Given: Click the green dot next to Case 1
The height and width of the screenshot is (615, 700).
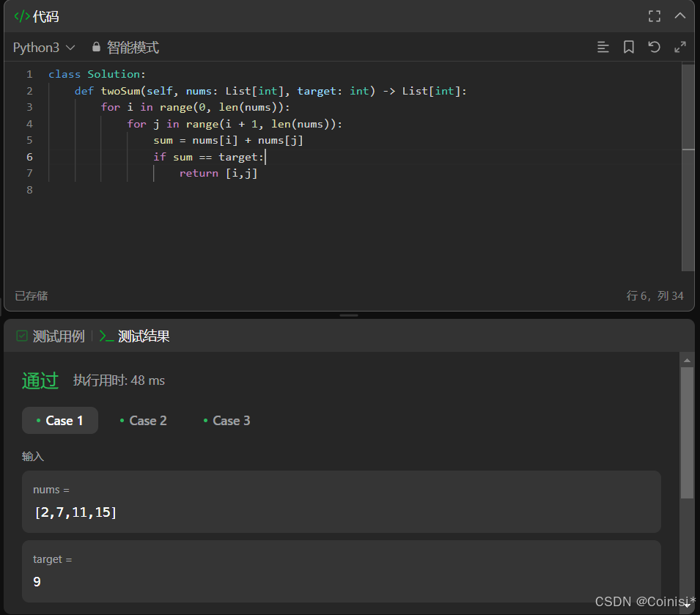Looking at the screenshot, I should (40, 420).
